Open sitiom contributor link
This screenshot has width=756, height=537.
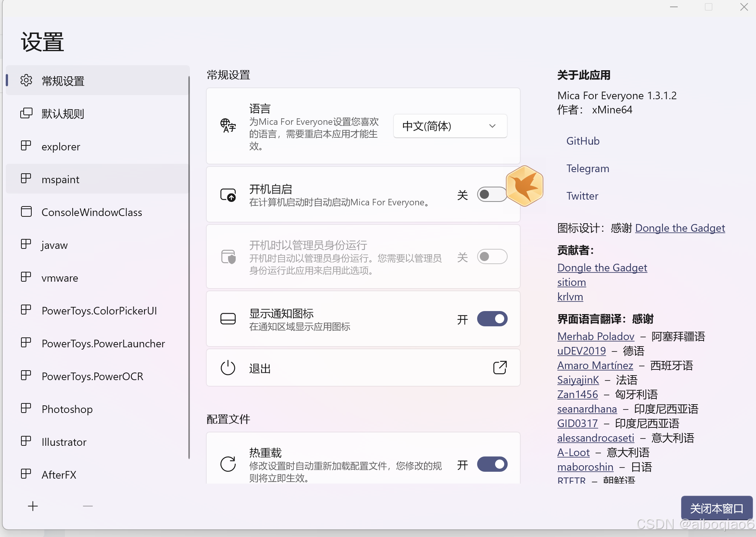click(x=571, y=282)
